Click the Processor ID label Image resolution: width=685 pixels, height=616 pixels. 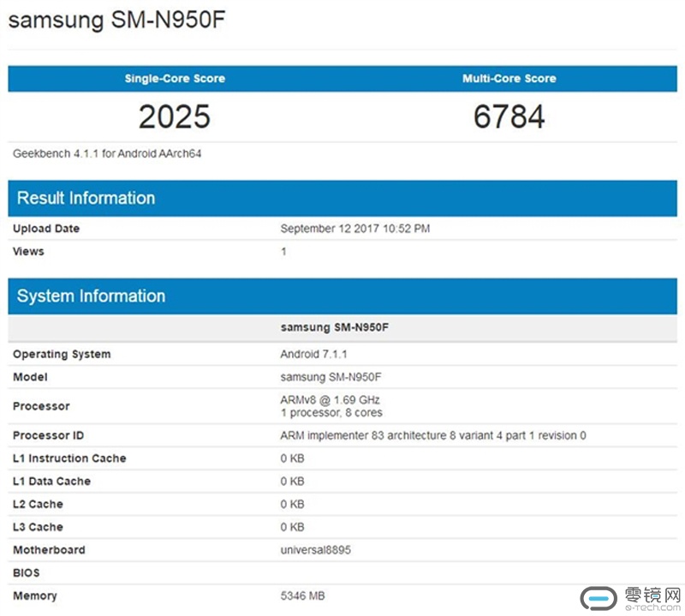tap(48, 435)
